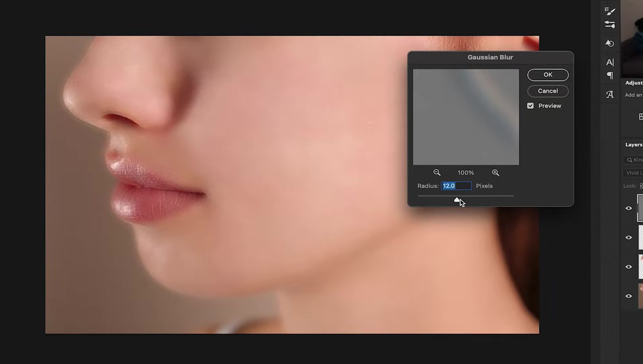The height and width of the screenshot is (364, 643).
Task: Click the 'Add an' adjustment text
Action: pos(633,95)
